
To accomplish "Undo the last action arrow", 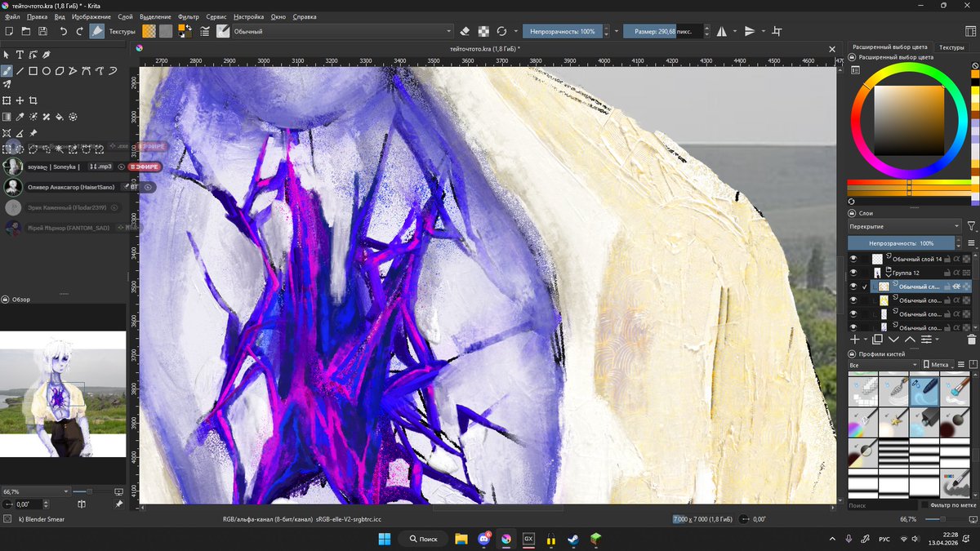I will click(x=63, y=31).
